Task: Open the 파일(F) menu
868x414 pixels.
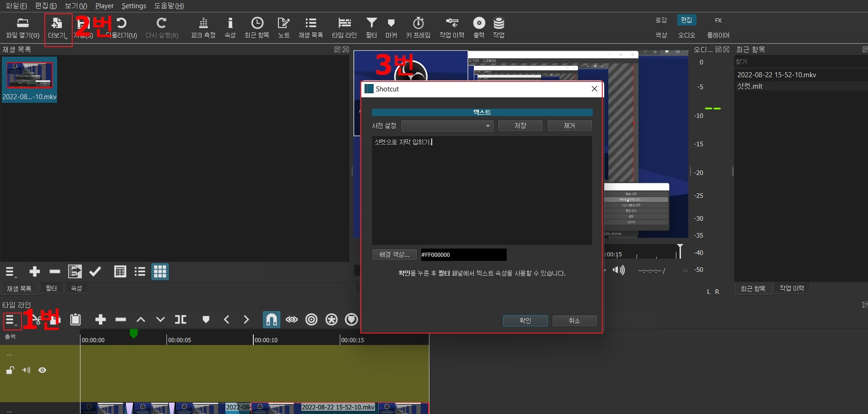Action: (16, 6)
